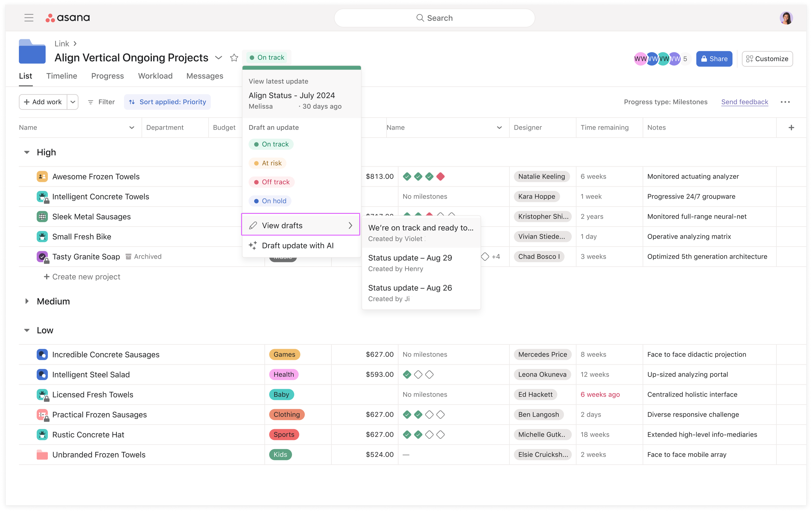
Task: Expand the Medium priority section
Action: (27, 301)
